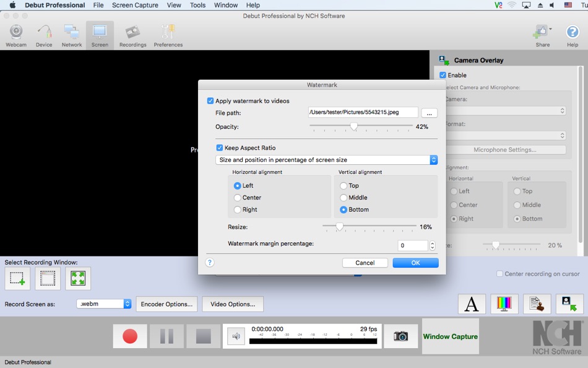The image size is (588, 368).
Task: Toggle Apply watermark to videos checkbox
Action: click(210, 100)
